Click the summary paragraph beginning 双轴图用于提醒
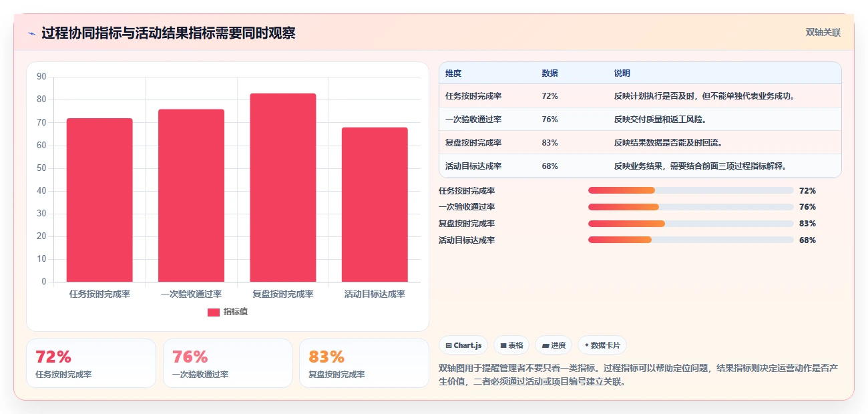Screen dimensions: 868x414 pyautogui.click(x=638, y=375)
